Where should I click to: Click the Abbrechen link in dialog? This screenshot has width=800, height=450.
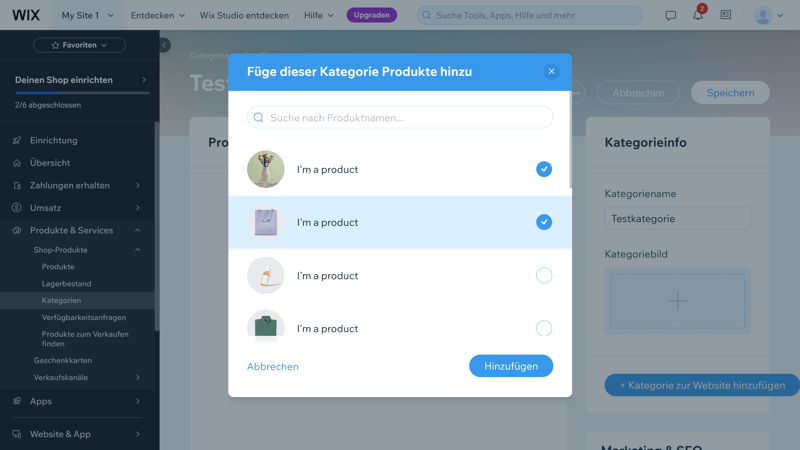pos(273,367)
